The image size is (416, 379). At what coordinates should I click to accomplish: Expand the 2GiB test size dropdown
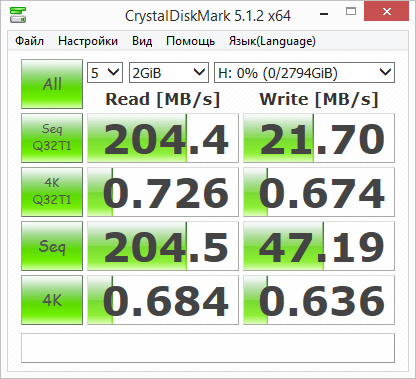[x=169, y=72]
